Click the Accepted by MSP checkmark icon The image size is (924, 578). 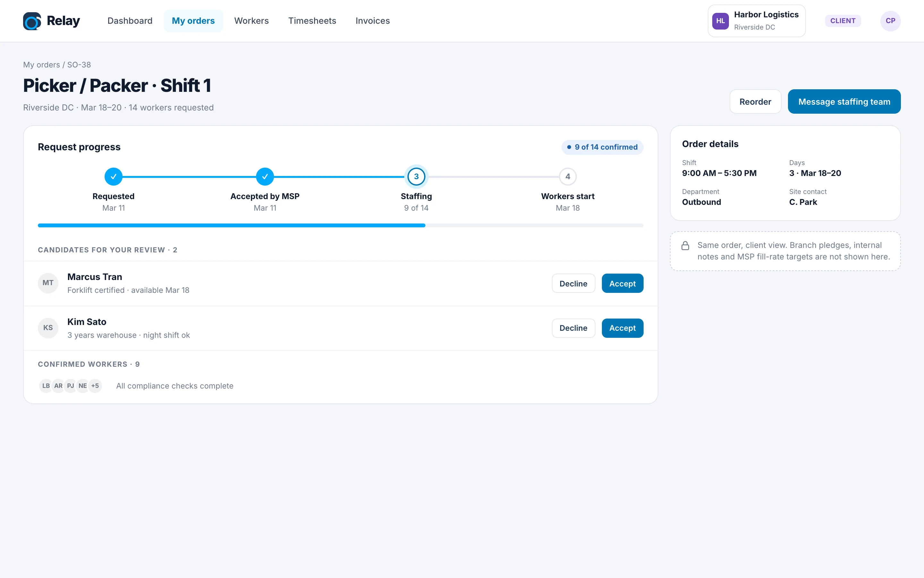(x=265, y=177)
